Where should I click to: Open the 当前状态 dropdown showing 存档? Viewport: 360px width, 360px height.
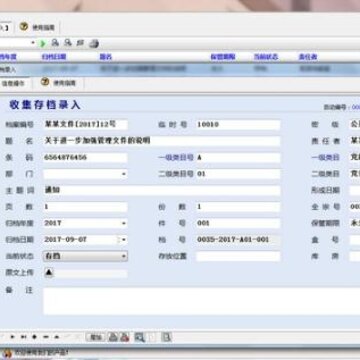click(x=124, y=256)
